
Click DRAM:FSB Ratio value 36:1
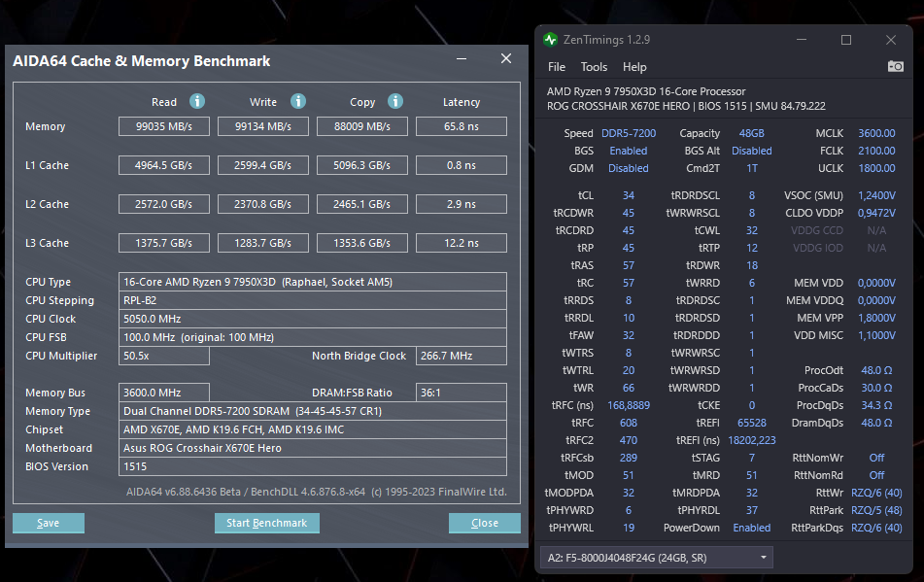tap(462, 393)
